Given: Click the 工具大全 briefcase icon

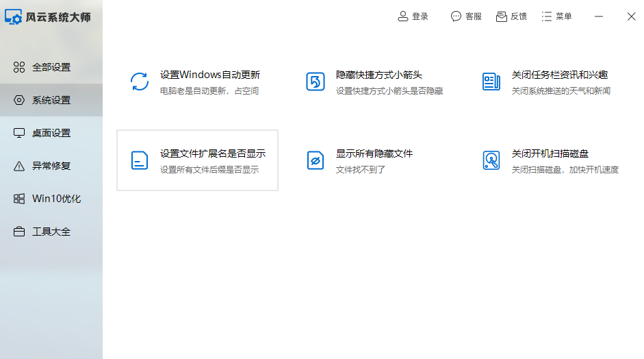Looking at the screenshot, I should pos(19,232).
